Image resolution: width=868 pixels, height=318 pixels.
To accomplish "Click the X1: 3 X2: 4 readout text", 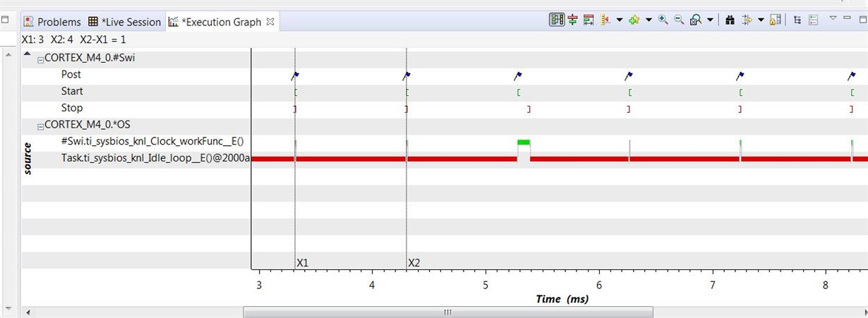I will [x=75, y=39].
